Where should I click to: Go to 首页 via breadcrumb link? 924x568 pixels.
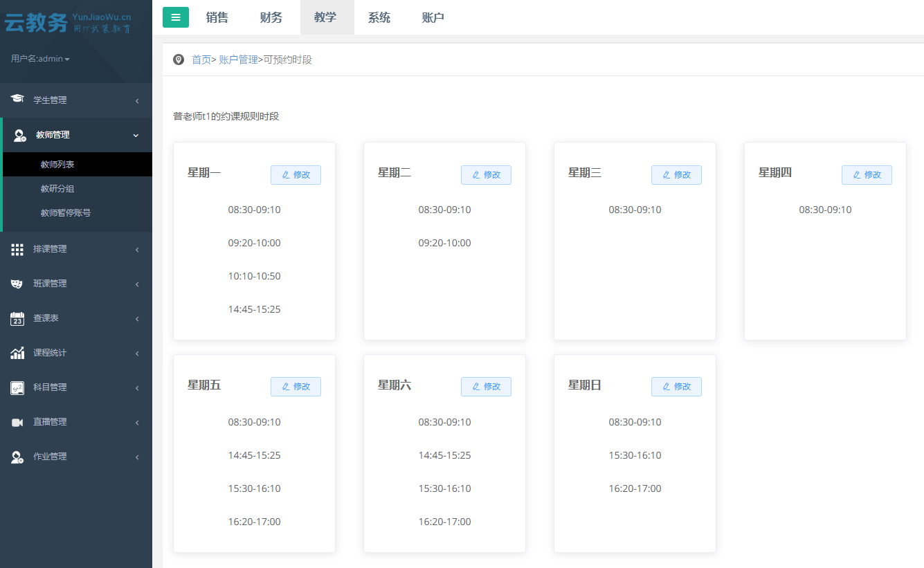click(201, 60)
